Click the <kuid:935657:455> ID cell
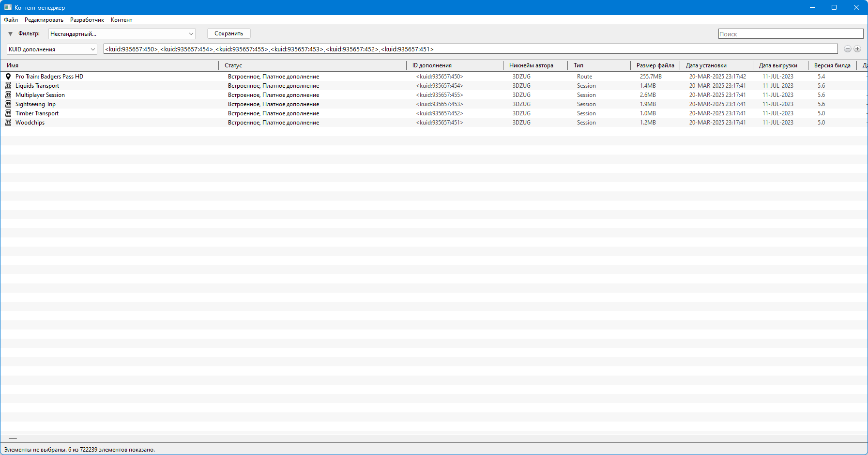Image resolution: width=868 pixels, height=455 pixels. tap(440, 95)
